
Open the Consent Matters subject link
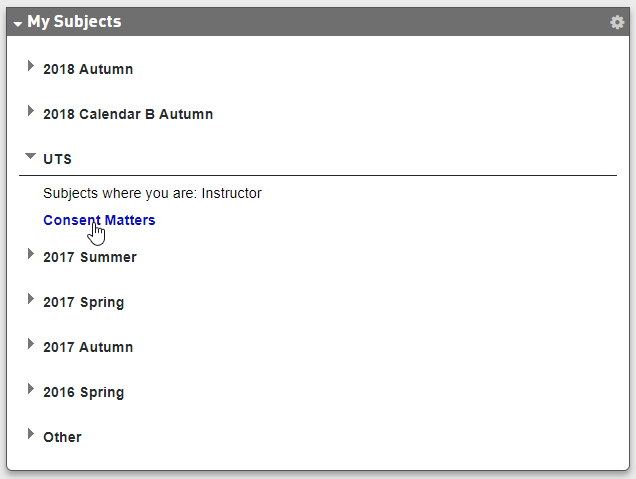99,220
